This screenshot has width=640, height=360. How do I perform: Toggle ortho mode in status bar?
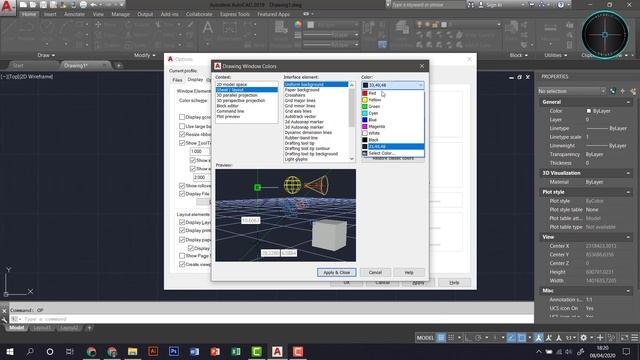[x=468, y=338]
